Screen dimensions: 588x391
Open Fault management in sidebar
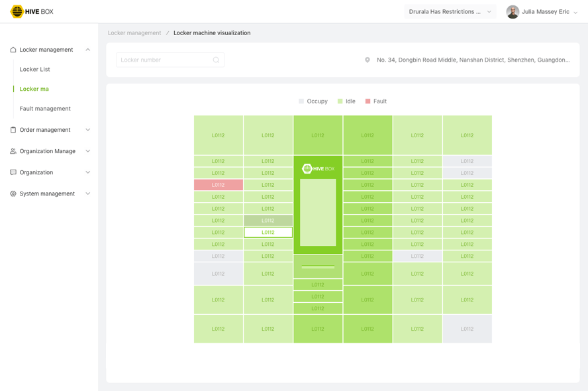click(x=45, y=109)
